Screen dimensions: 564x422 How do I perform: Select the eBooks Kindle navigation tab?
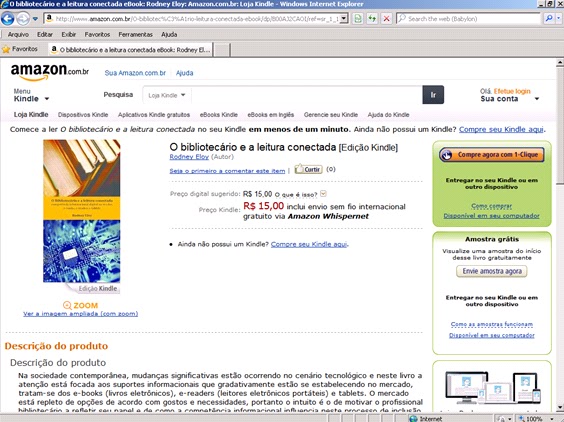coord(219,115)
